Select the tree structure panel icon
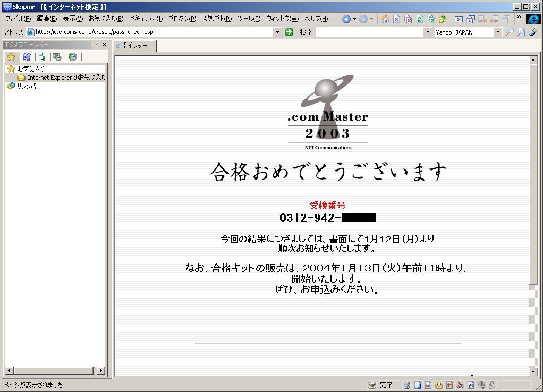This screenshot has height=392, width=543. [42, 57]
